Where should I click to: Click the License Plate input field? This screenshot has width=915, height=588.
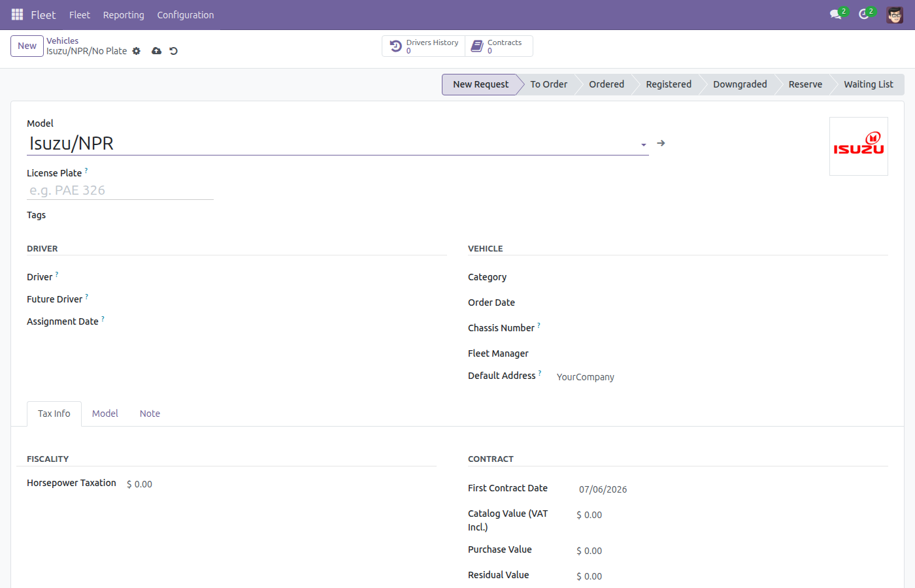point(120,191)
